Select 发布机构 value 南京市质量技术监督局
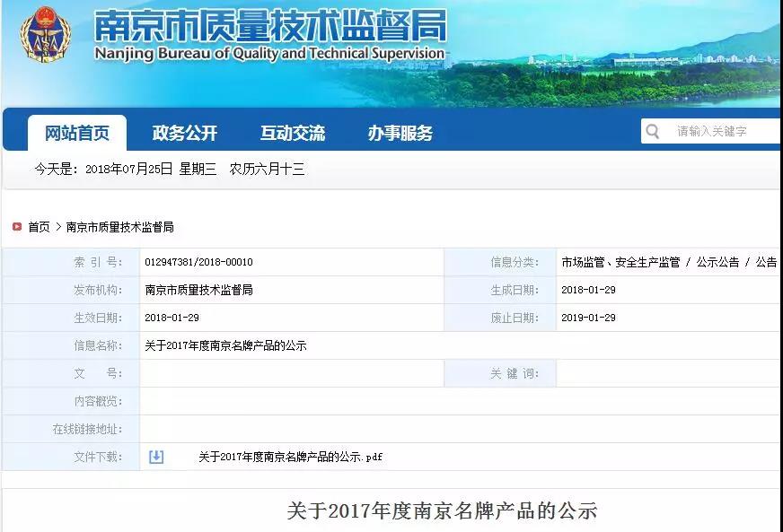Viewport: 783px width, 532px height. click(x=198, y=290)
